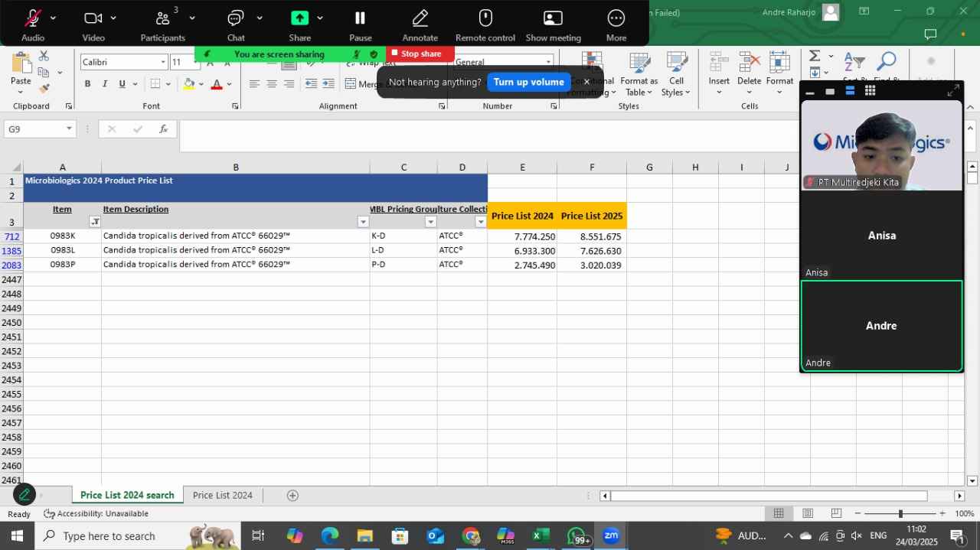980x550 pixels.
Task: Click horizontal scrollbar right arrow
Action: click(959, 496)
